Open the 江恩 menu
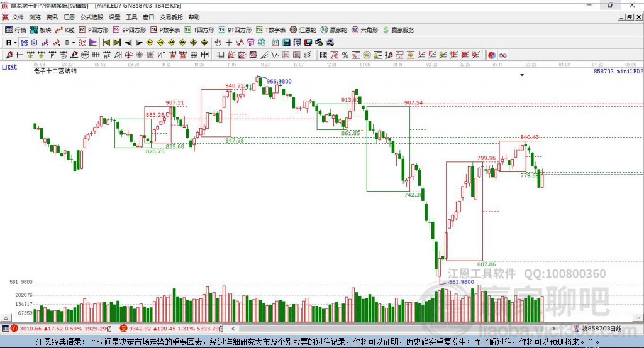The height and width of the screenshot is (348, 644). coord(69,17)
